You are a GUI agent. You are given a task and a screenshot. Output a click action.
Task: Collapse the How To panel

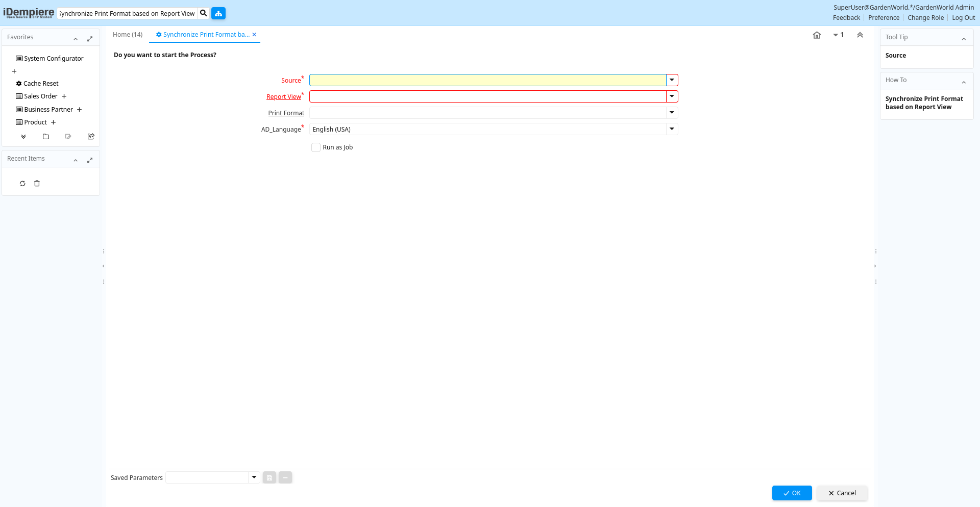click(x=964, y=82)
